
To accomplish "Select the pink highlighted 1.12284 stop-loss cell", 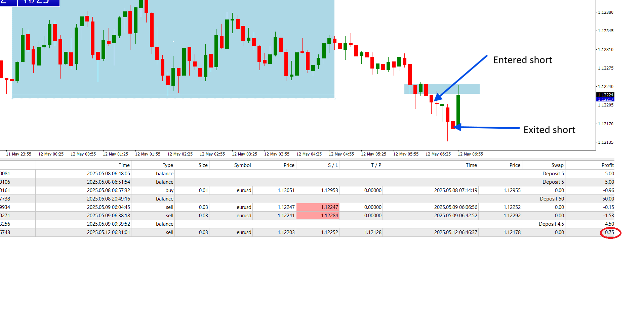I will (318, 216).
